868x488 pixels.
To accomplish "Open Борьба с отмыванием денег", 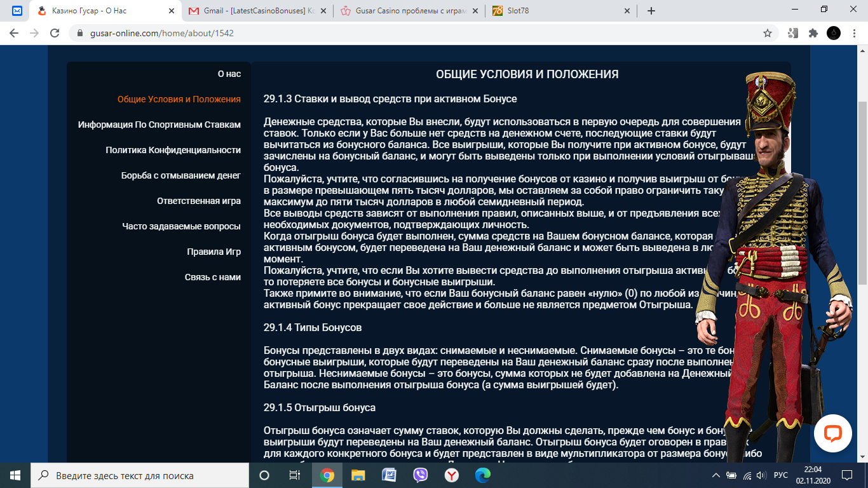I will pyautogui.click(x=181, y=175).
